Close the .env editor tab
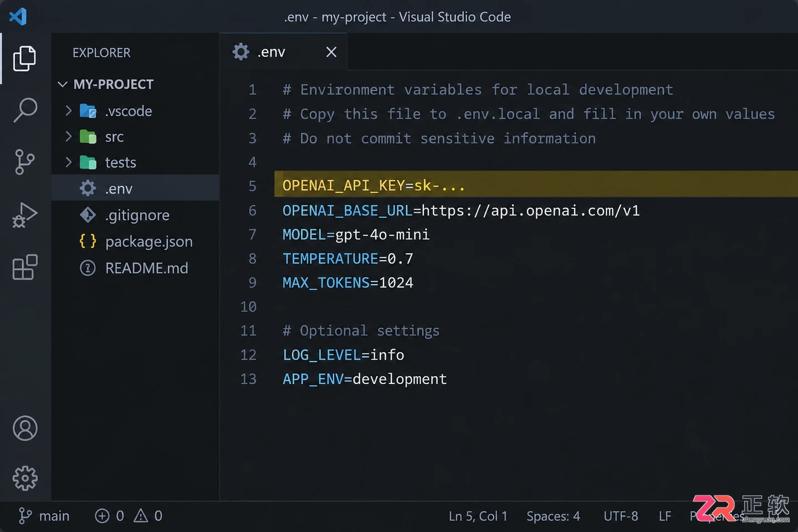The height and width of the screenshot is (532, 798). 331,52
